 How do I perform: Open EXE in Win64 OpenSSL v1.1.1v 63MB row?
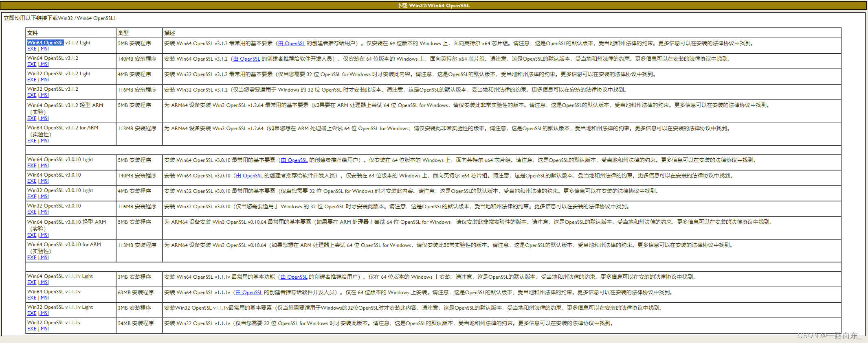[x=32, y=298]
